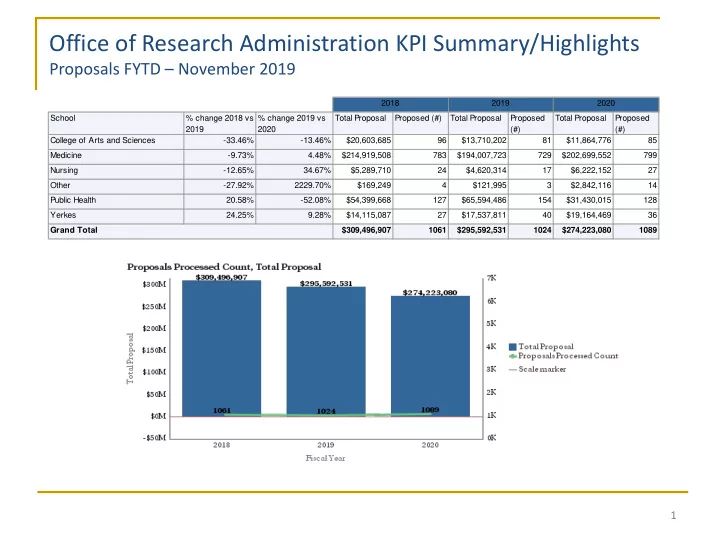Select the -13.46% cell
Viewport: 720px width, 540px height.
pyautogui.click(x=294, y=141)
